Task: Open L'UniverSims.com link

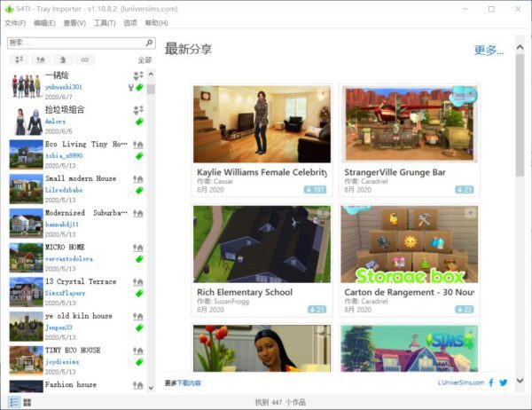Action: [461, 382]
